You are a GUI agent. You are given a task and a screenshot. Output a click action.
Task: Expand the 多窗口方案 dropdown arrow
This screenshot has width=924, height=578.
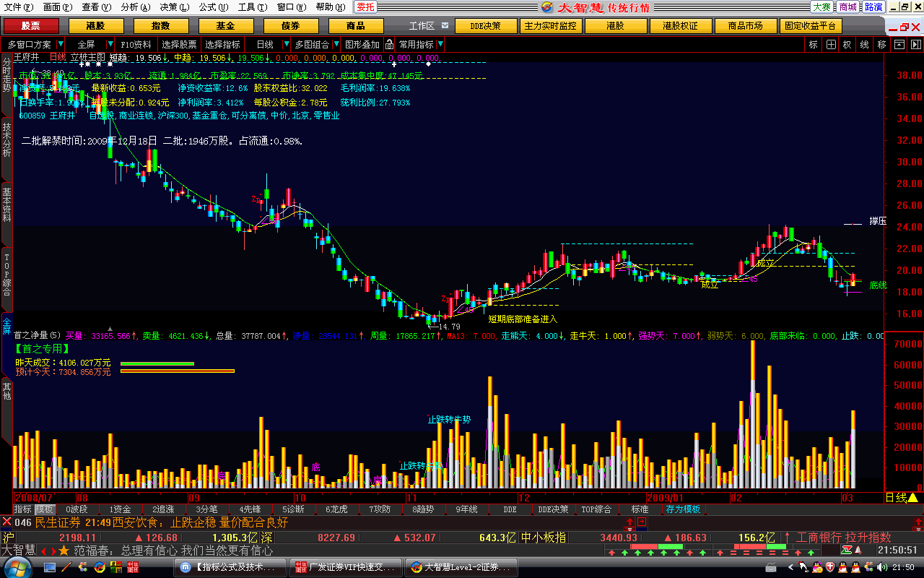(60, 44)
